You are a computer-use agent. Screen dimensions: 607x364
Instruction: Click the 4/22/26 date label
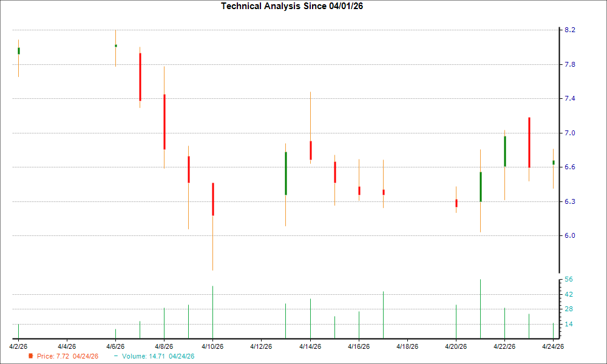pos(504,346)
